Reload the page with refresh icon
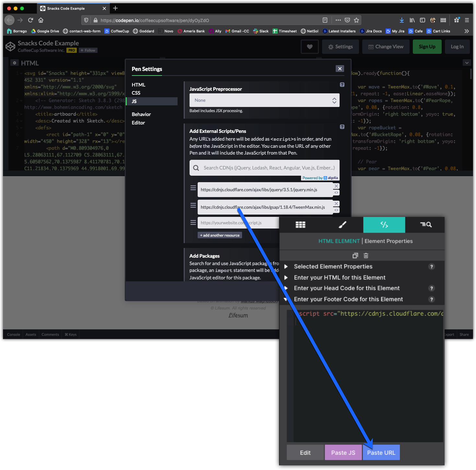476x470 pixels. [30, 20]
